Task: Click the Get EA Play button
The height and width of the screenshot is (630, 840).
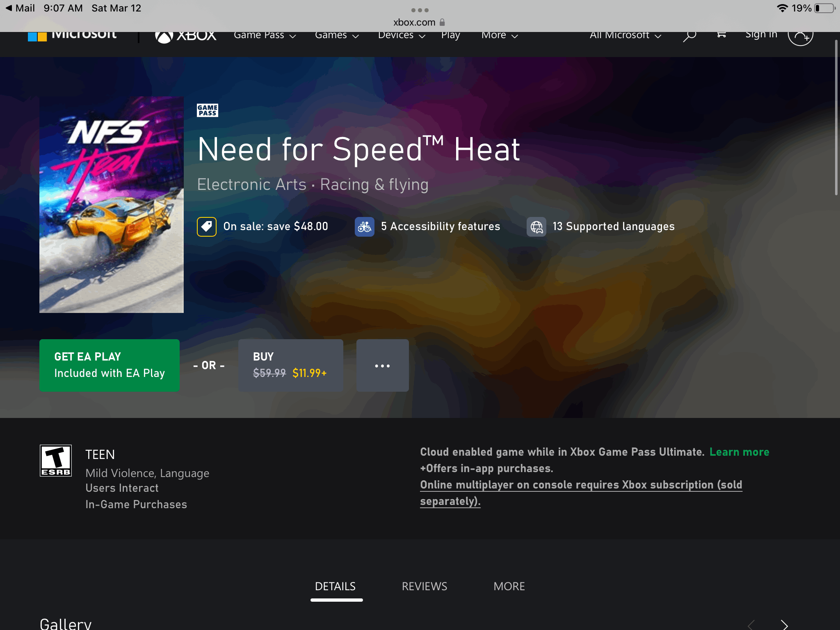Action: [109, 365]
